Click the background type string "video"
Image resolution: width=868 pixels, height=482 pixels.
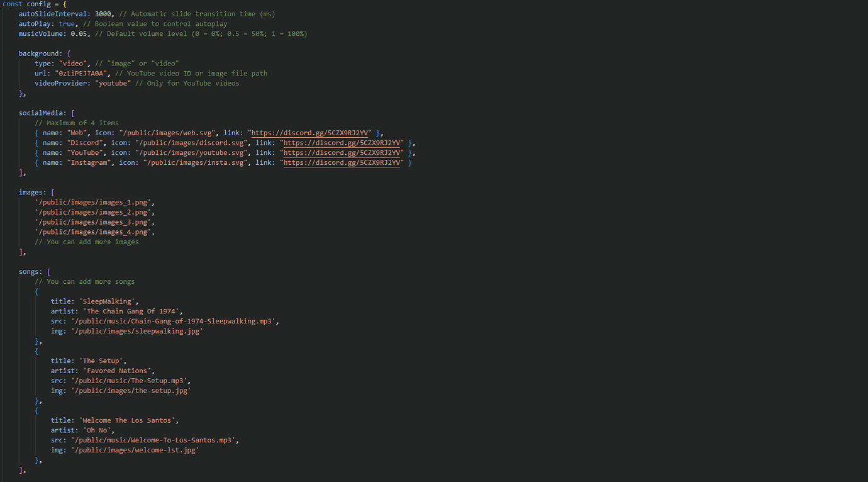coord(73,63)
